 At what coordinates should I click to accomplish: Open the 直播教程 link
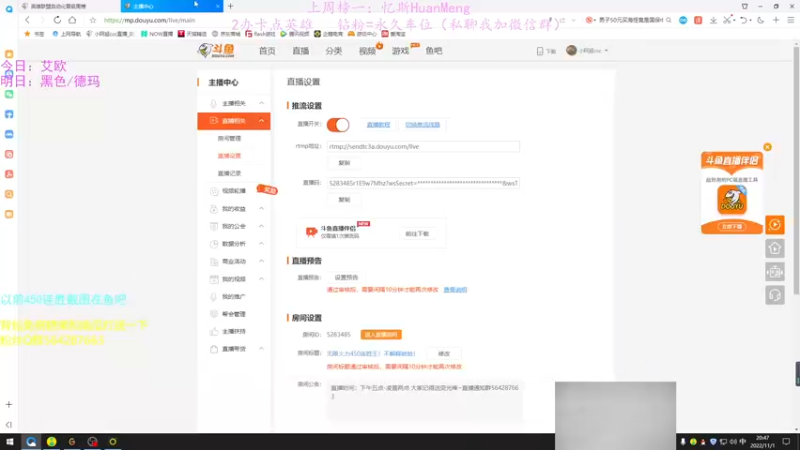378,124
